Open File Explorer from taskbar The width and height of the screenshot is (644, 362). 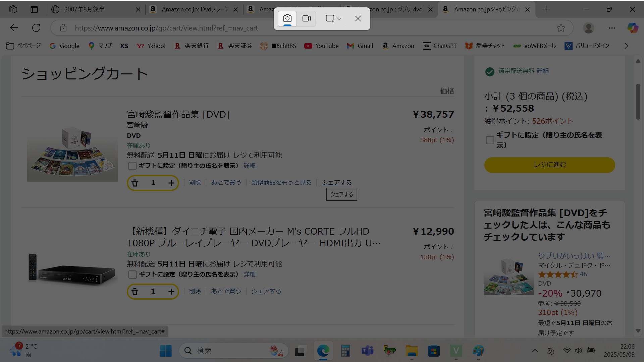point(412,351)
